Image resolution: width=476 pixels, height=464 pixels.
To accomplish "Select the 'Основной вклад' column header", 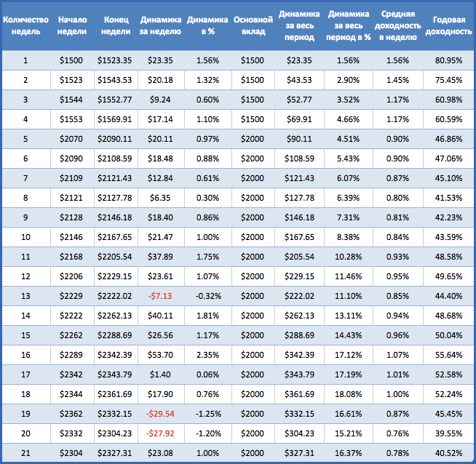I will coord(253,25).
